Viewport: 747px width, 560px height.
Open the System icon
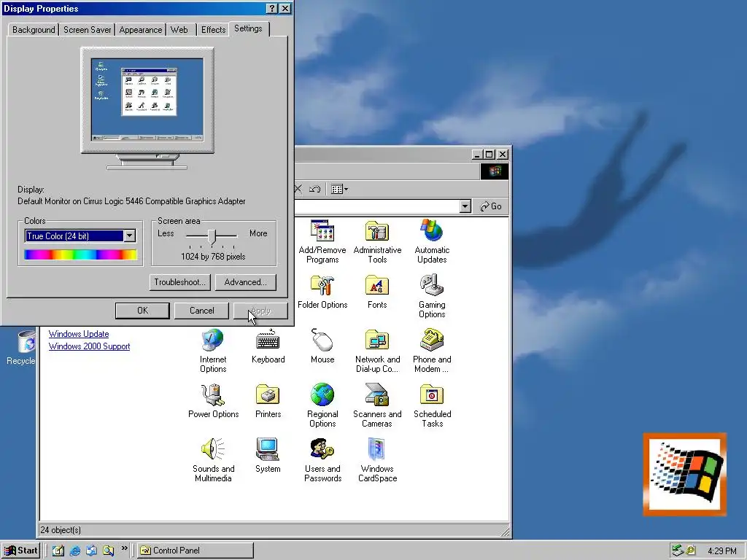[x=268, y=456]
